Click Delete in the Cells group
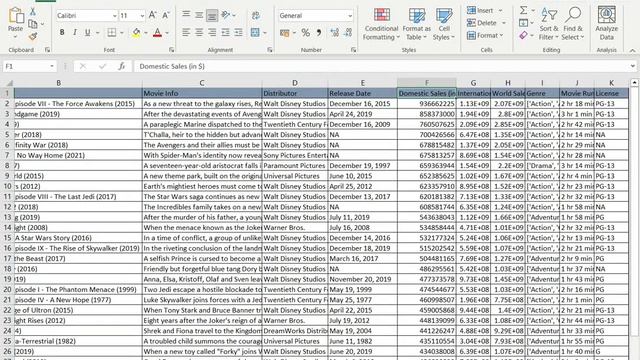The width and height of the screenshot is (640, 360). coord(486,23)
